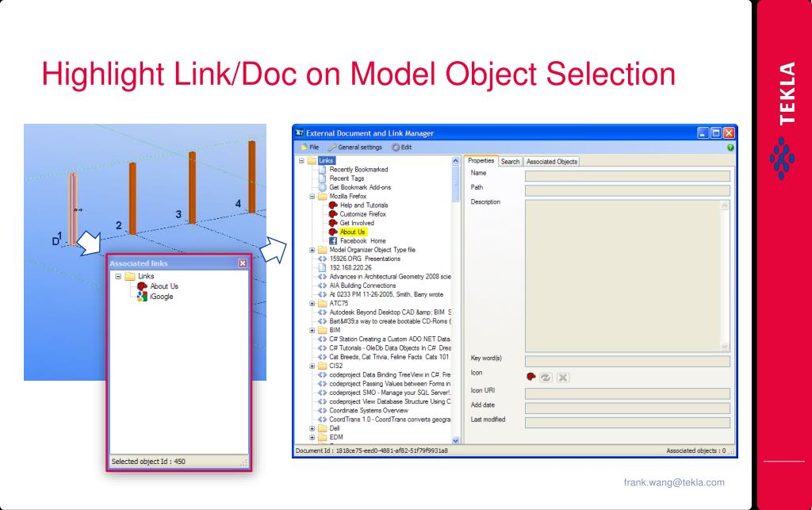Click link icon beside Cat Breeds entry

322,357
